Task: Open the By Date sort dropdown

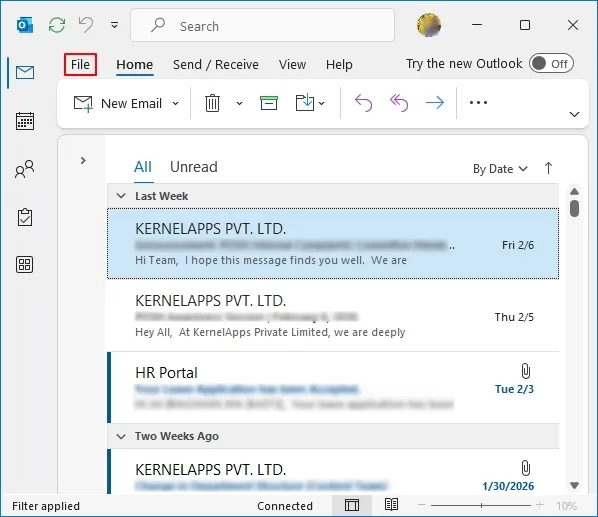Action: pos(500,169)
